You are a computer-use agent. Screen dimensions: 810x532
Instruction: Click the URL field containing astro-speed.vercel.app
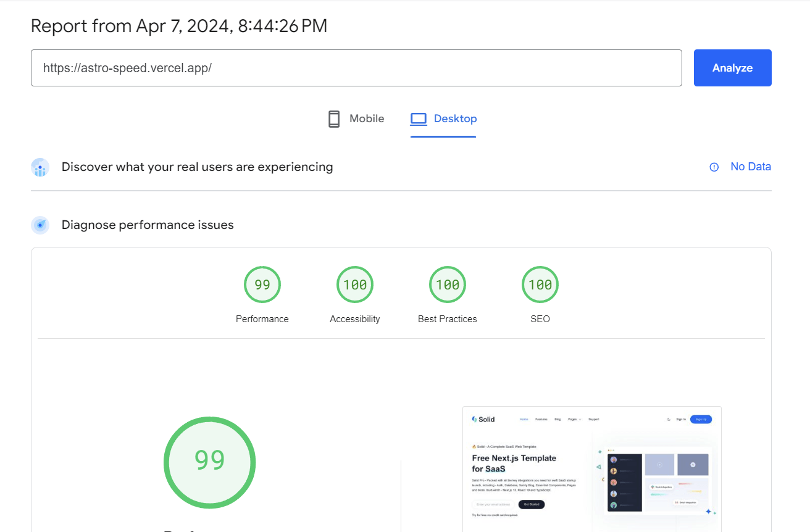[x=356, y=68]
